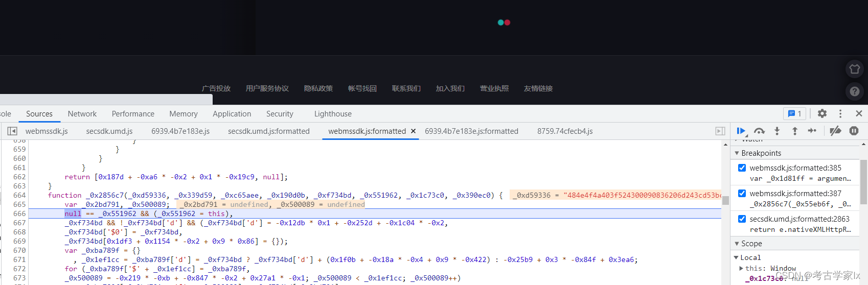The image size is (868, 285).
Task: Open the secsdk.umd.js:formatted file tab
Action: (269, 131)
